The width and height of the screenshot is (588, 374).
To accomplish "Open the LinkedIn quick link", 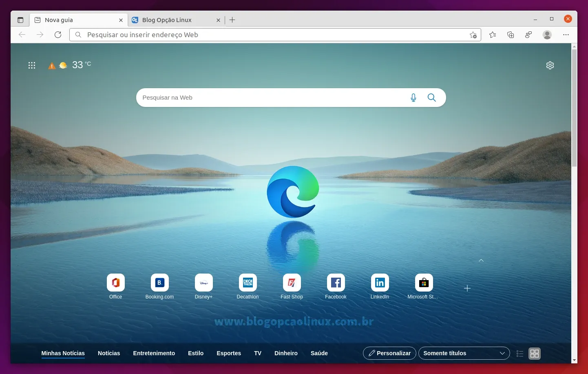I will [x=380, y=287].
